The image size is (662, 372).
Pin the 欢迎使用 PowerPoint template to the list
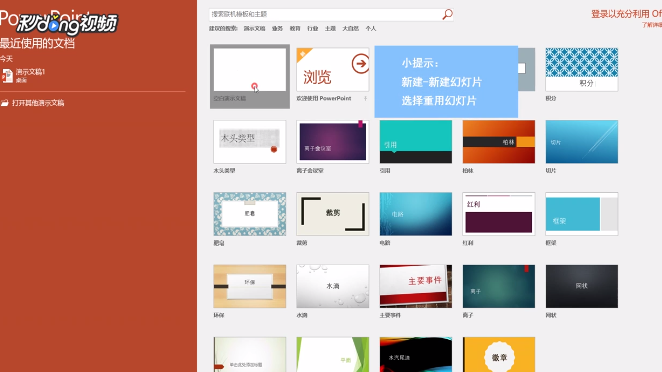(x=365, y=98)
